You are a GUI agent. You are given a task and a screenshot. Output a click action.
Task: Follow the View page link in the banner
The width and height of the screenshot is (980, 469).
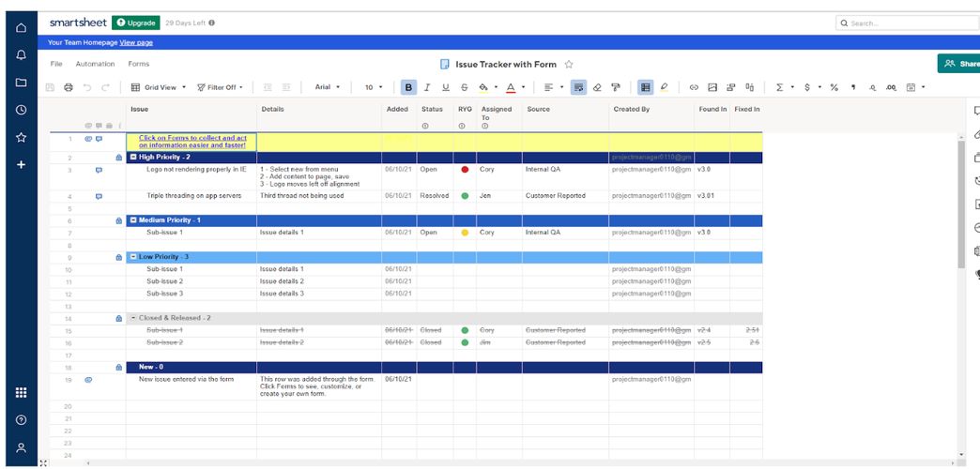136,42
